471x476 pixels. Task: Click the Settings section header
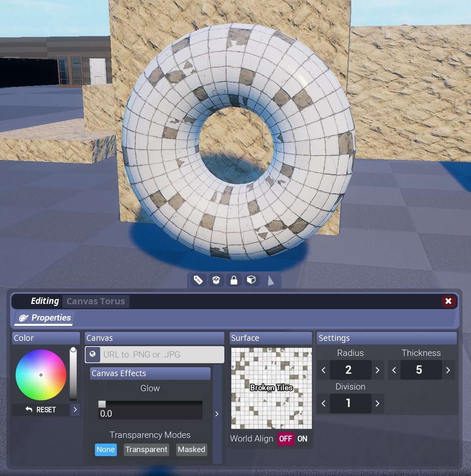pyautogui.click(x=387, y=338)
